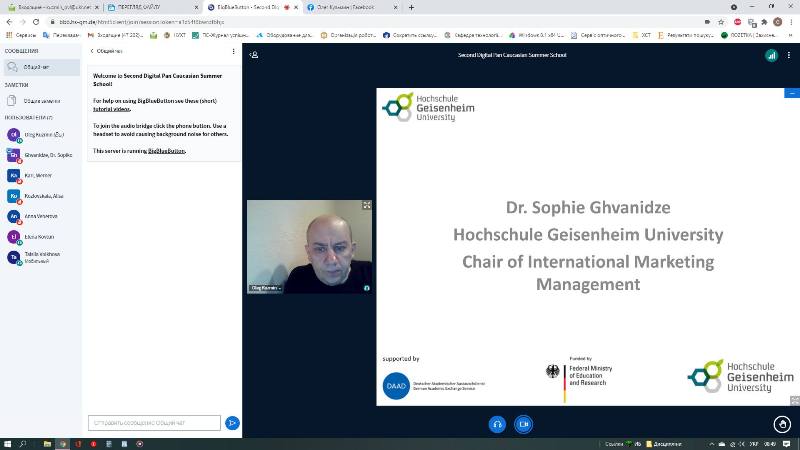Viewport: 800px width, 450px height.
Task: Open chat options three-dot menu
Action: [233, 51]
